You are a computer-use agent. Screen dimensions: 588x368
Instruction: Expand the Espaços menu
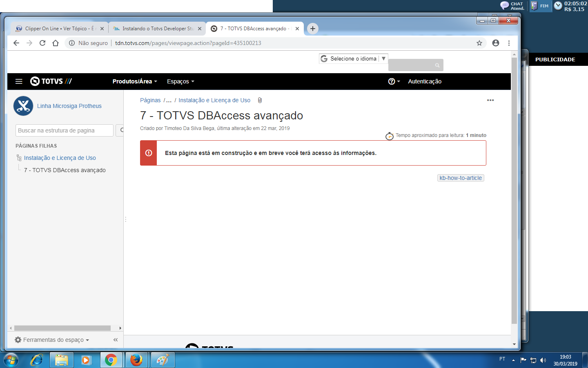180,81
